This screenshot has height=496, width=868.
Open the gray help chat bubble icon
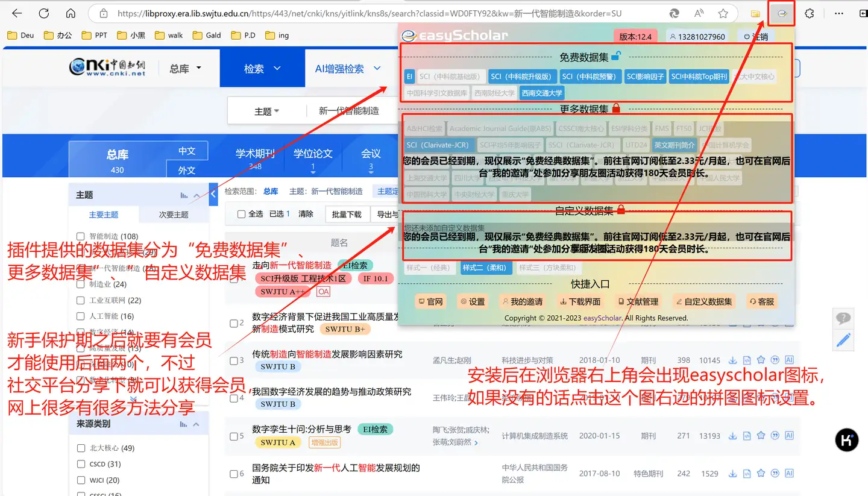click(x=843, y=318)
